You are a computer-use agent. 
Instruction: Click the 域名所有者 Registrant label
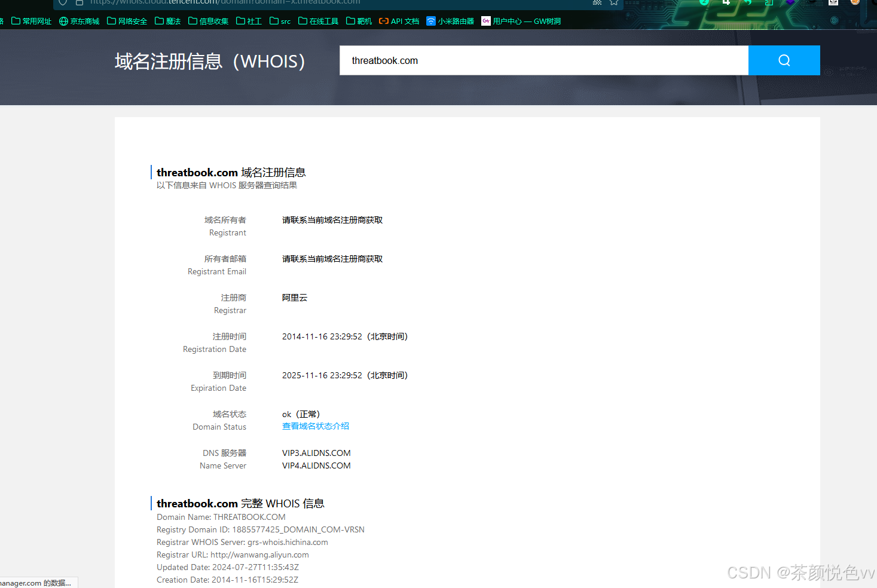tap(225, 226)
